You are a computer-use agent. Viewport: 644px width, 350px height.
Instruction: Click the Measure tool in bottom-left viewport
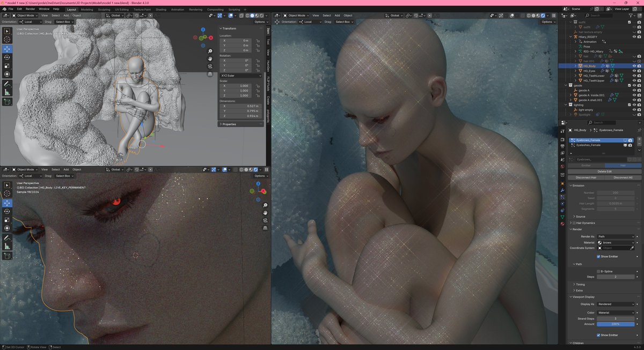click(7, 246)
